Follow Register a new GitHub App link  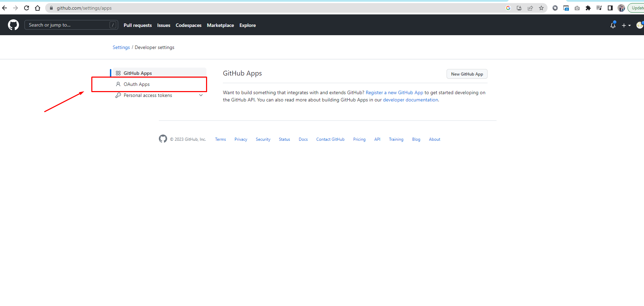394,92
